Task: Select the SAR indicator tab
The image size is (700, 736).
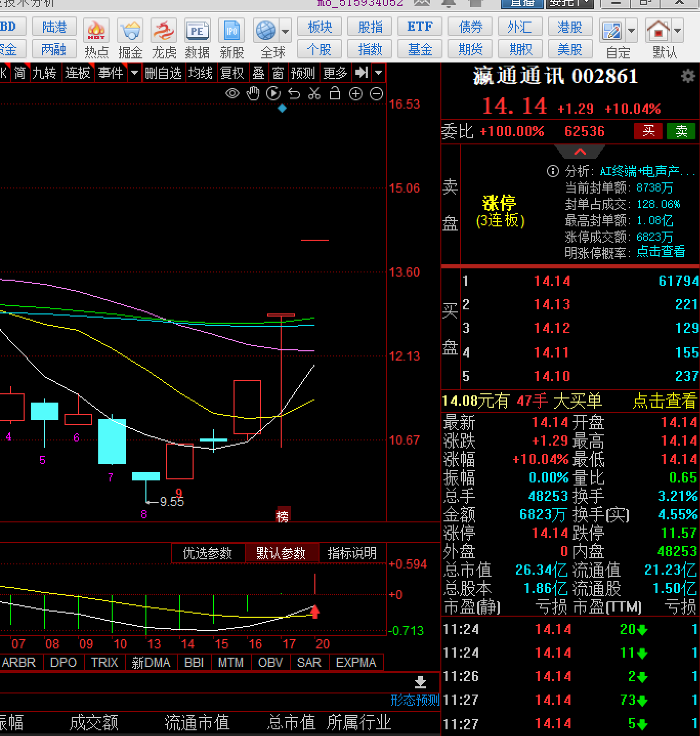Action: pos(309,662)
